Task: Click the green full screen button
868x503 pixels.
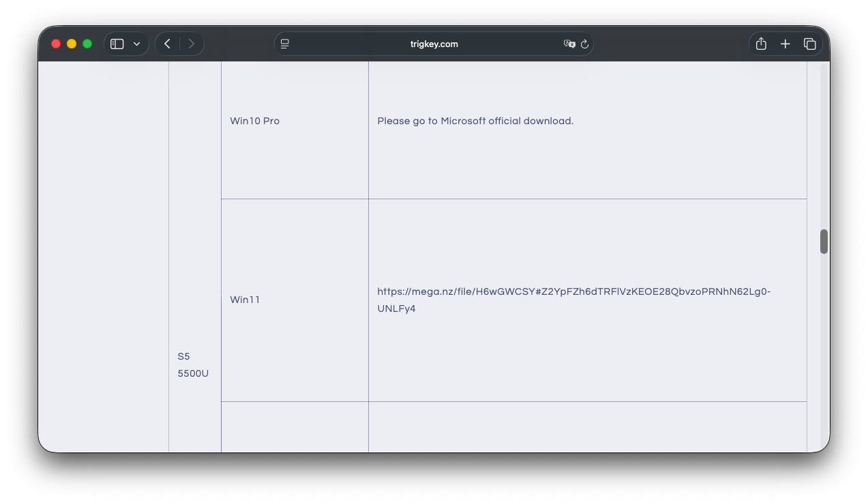Action: pyautogui.click(x=87, y=44)
